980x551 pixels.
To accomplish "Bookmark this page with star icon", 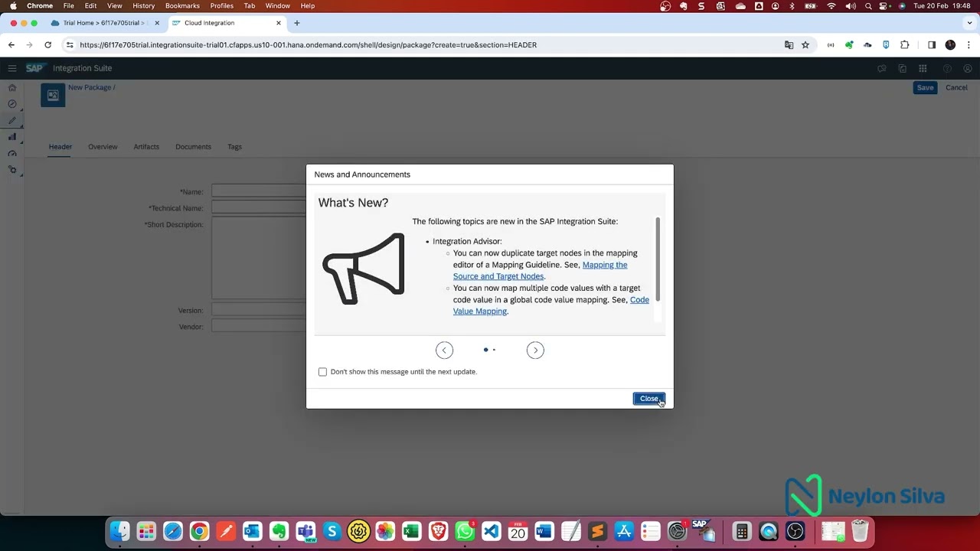I will pos(805,45).
